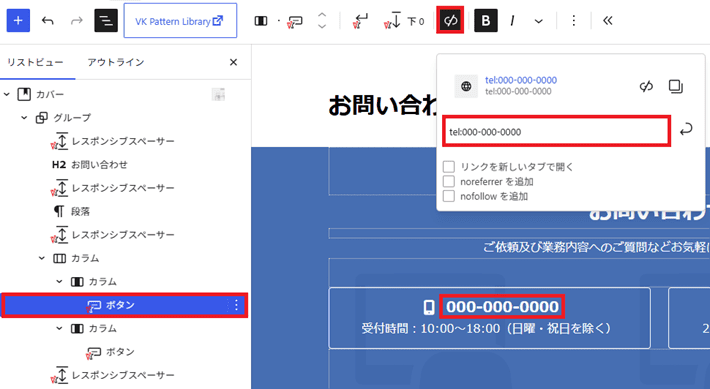Viewport: 710px width, 389px height.
Task: Click the カバー thumbnail preview in list
Action: point(218,94)
